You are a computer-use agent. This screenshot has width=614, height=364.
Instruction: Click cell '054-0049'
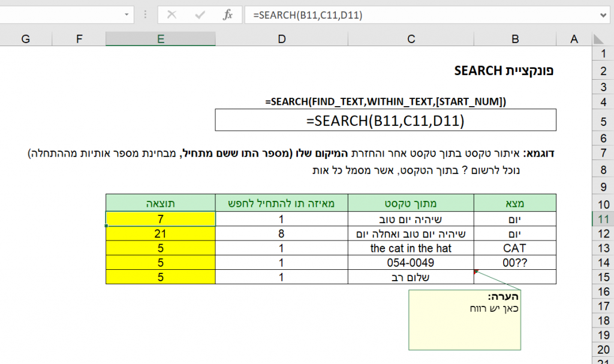coord(411,263)
